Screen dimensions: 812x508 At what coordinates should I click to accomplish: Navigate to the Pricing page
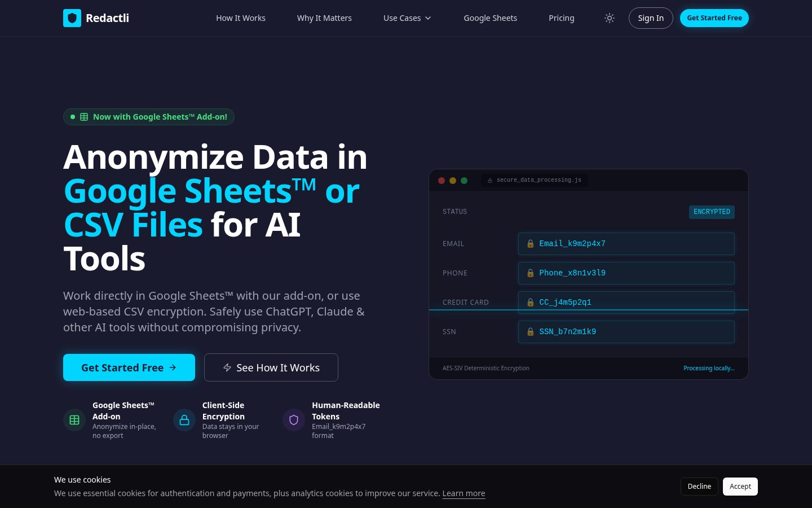pyautogui.click(x=562, y=18)
